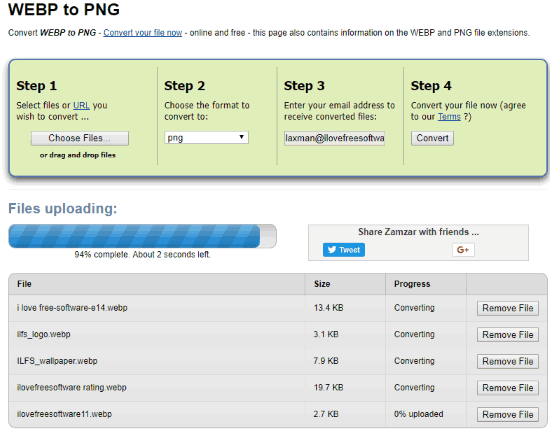Click the email address input field

click(334, 138)
